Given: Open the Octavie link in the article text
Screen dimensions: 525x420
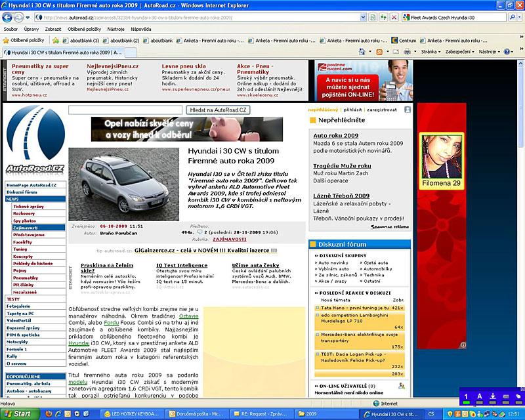Looking at the screenshot, I should (189, 316).
